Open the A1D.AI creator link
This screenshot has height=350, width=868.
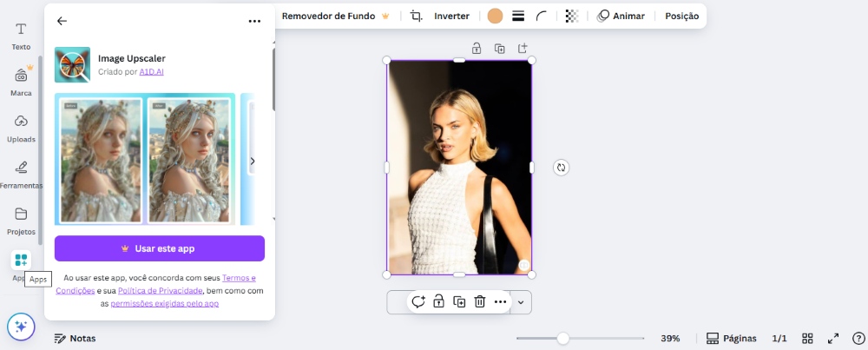[152, 72]
